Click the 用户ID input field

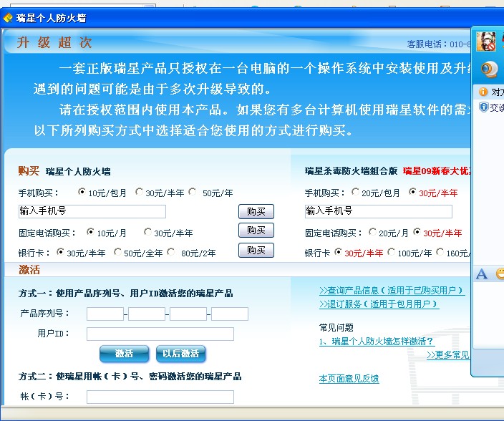tap(160, 334)
